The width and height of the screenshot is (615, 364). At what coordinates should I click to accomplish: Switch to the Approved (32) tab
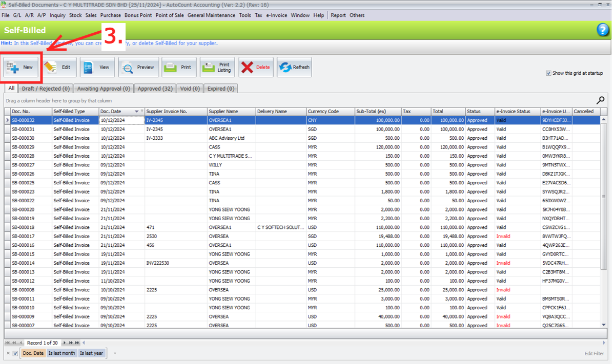coord(155,89)
